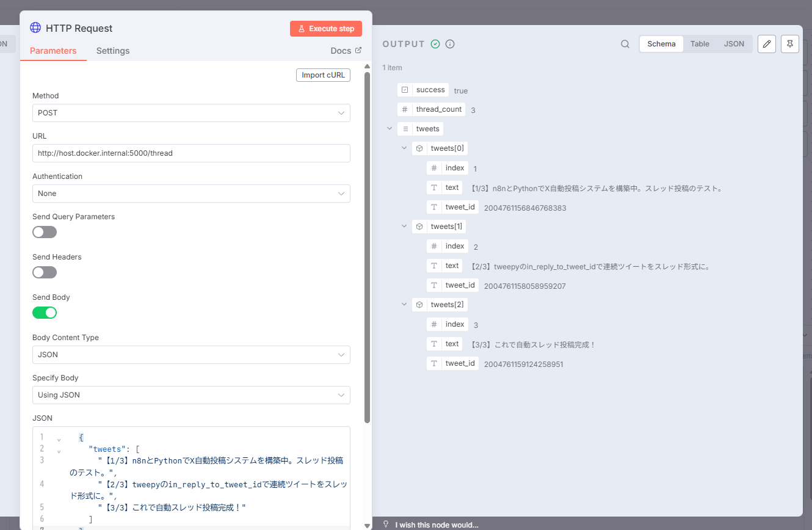
Task: Click the thread_count number type icon
Action: [404, 109]
